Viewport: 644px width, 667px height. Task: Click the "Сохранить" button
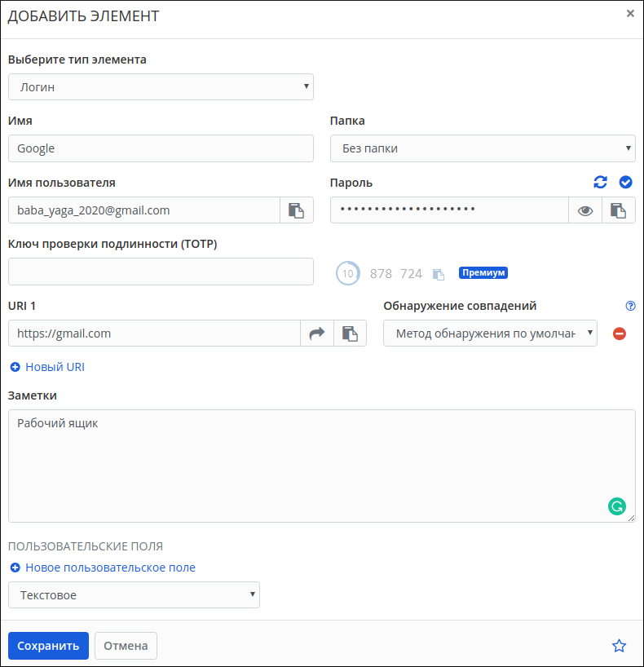48,646
